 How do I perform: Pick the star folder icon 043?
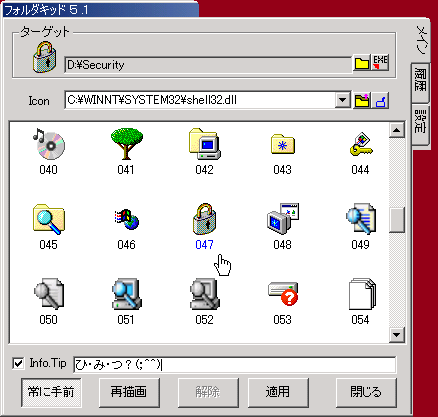point(283,144)
